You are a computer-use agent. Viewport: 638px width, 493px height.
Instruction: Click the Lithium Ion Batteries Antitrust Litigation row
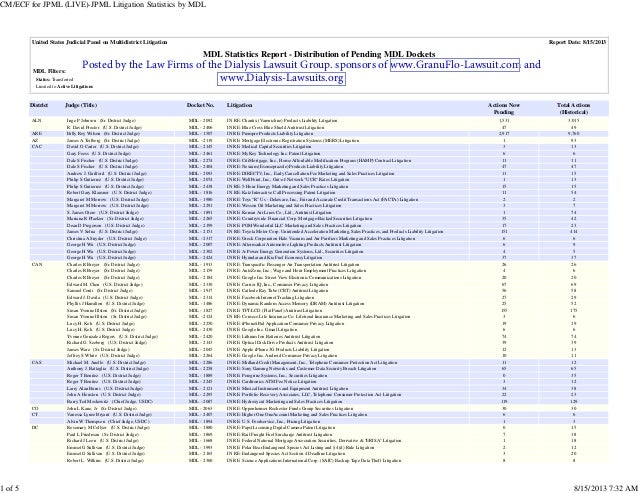tap(319, 336)
